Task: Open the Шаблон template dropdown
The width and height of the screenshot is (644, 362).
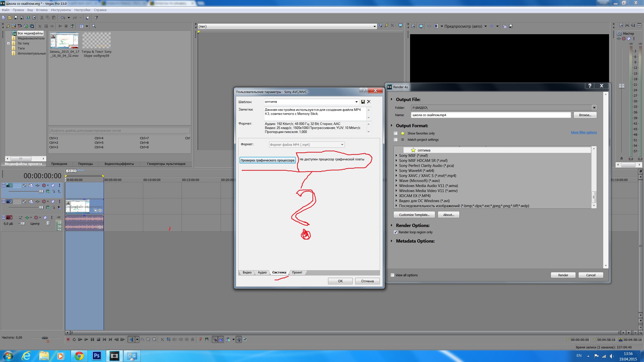Action: tap(356, 102)
